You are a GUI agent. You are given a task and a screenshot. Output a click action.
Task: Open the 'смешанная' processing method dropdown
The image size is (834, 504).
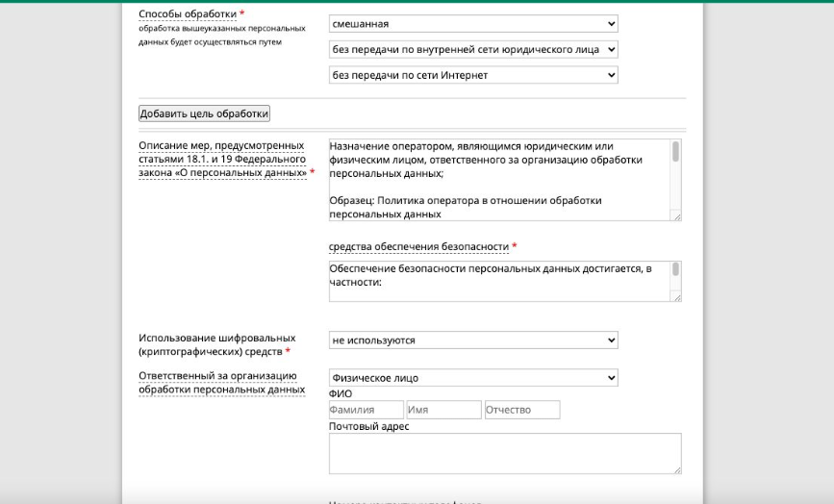(x=473, y=24)
